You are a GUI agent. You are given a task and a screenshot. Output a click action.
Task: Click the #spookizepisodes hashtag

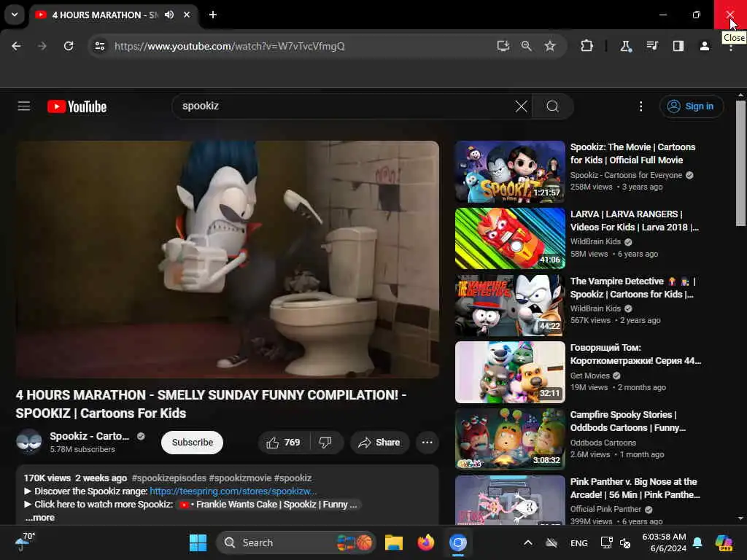pos(169,478)
